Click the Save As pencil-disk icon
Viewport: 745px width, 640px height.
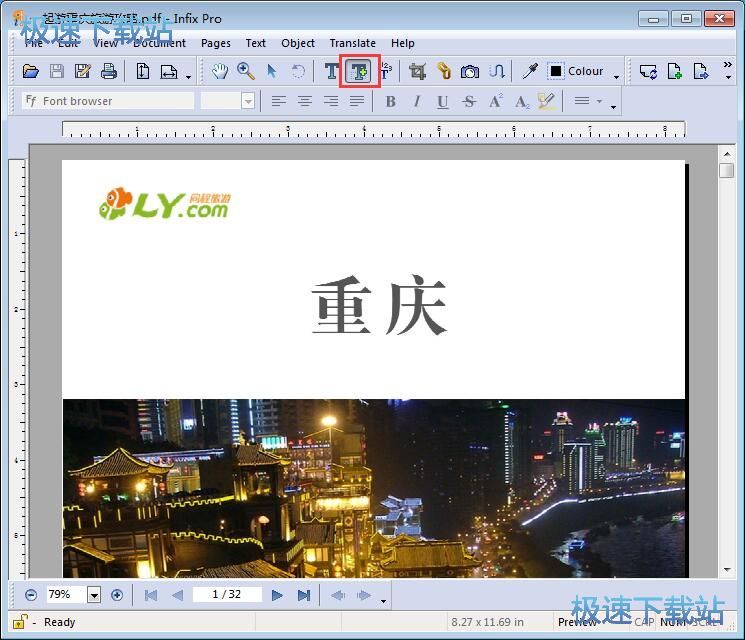tap(83, 72)
